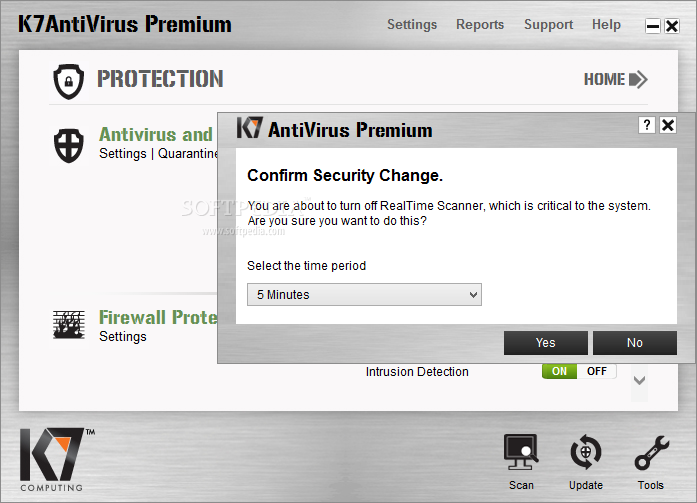Open the Reports menu

pos(480,24)
